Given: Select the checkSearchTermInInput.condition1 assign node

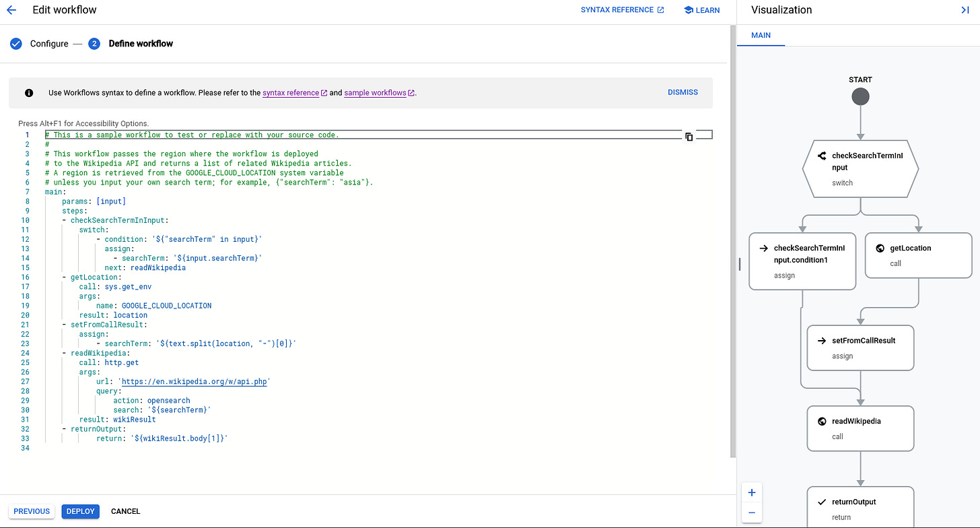Looking at the screenshot, I should (x=802, y=261).
